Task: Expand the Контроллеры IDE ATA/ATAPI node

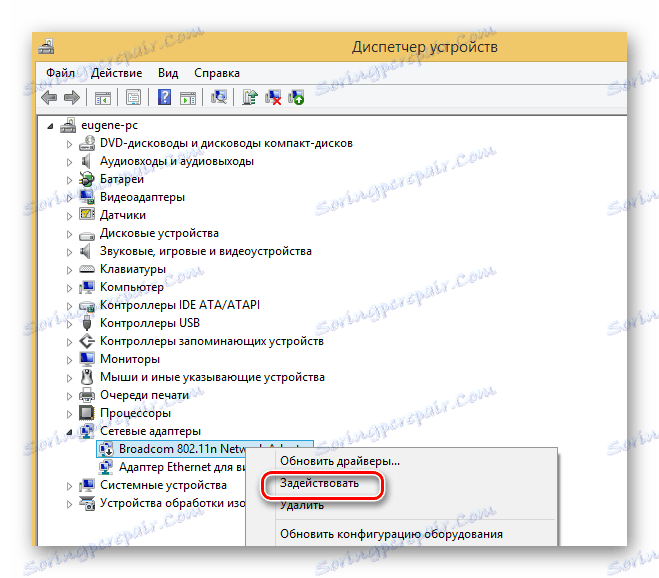Action: (69, 306)
